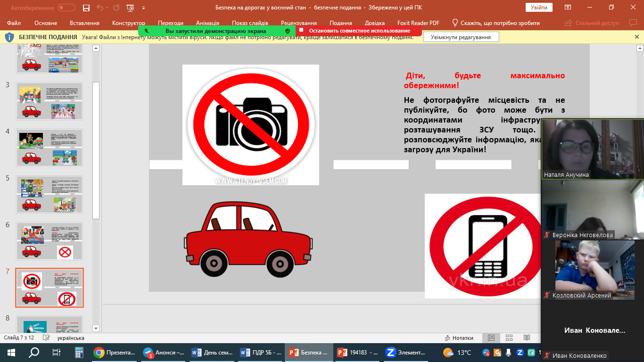Open the Foxit Reader PDF tab

[x=417, y=23]
